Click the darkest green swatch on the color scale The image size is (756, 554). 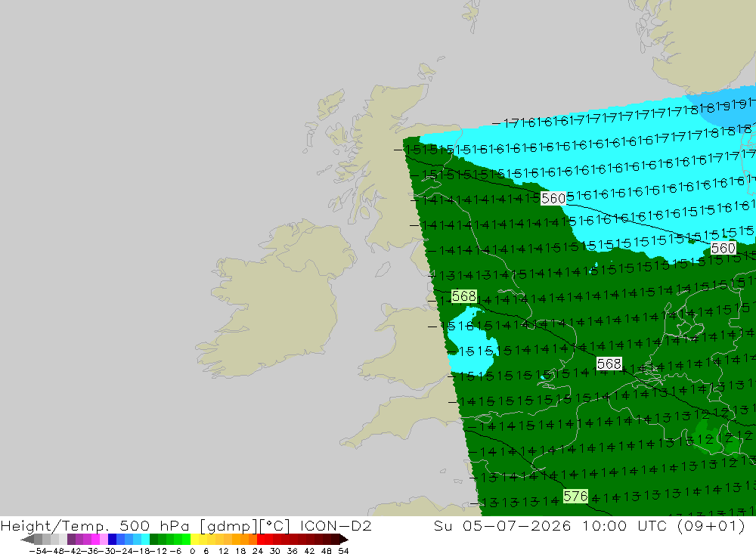point(153,540)
